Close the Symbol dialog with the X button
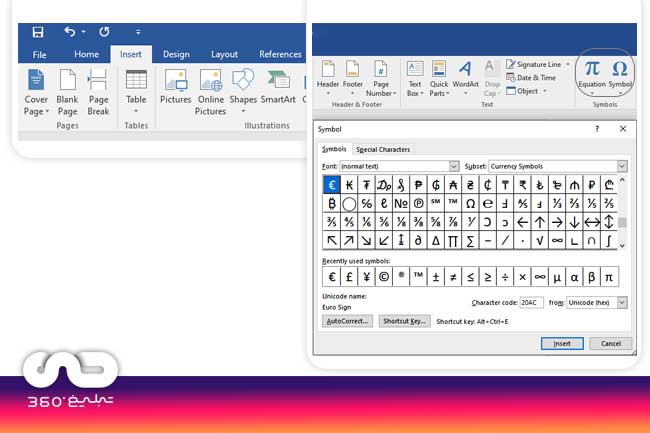 click(x=623, y=129)
